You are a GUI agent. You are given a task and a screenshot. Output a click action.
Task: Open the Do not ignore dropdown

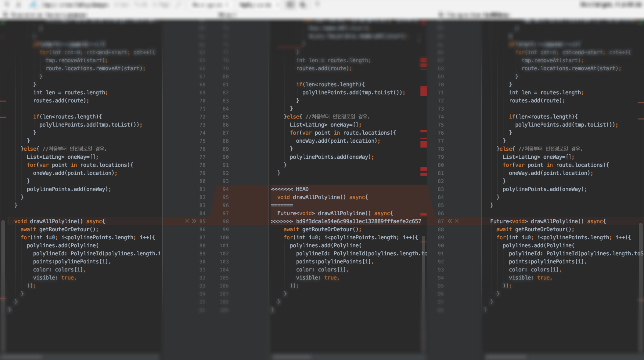[210, 5]
